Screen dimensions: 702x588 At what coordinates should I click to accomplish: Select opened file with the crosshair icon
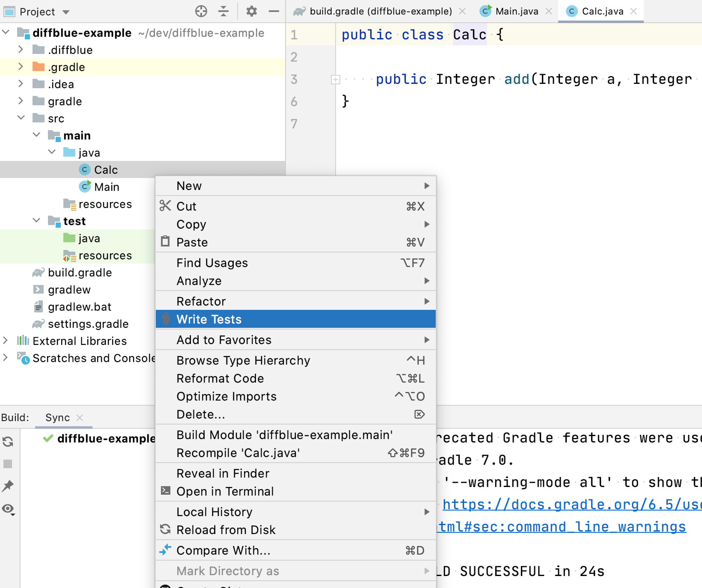pos(201,12)
